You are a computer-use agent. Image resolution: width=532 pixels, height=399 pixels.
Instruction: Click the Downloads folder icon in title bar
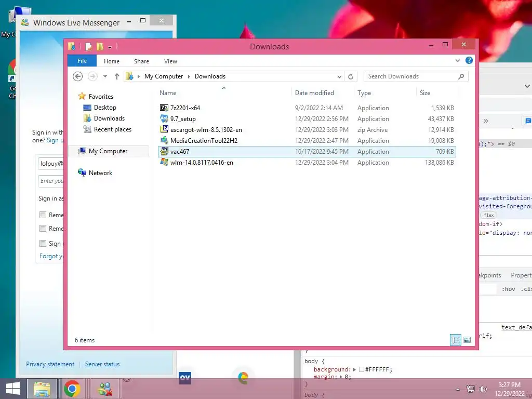click(x=72, y=46)
